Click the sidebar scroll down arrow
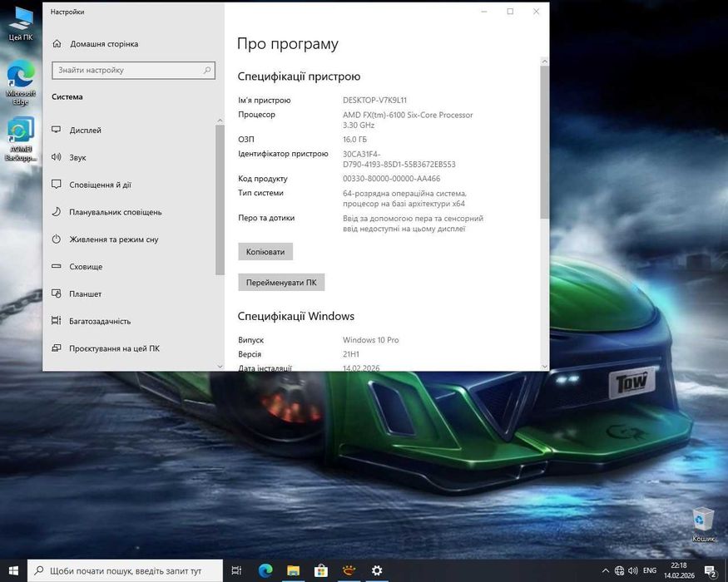The height and width of the screenshot is (582, 728). coord(220,366)
